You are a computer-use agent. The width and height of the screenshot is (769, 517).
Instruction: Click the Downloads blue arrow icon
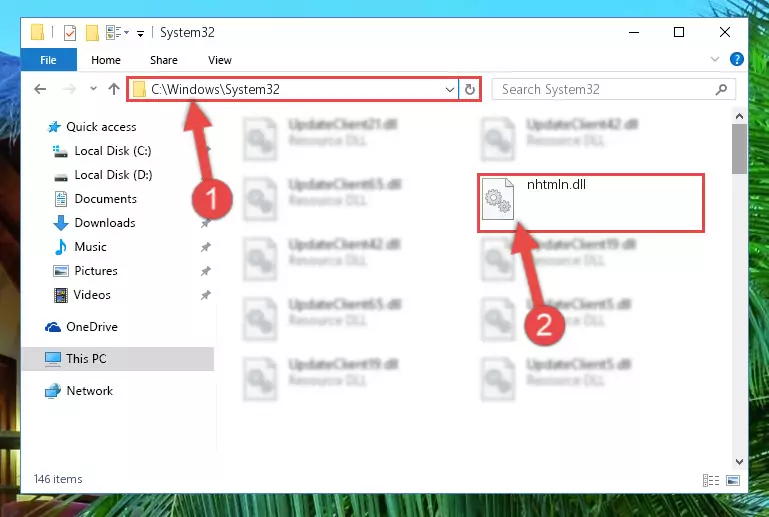tap(60, 223)
